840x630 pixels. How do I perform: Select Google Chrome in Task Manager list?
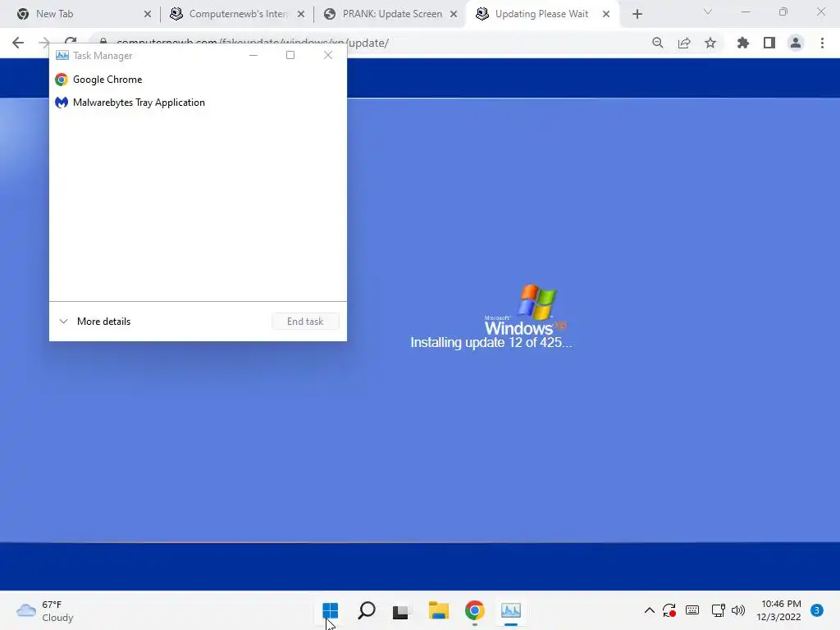[x=198, y=80]
